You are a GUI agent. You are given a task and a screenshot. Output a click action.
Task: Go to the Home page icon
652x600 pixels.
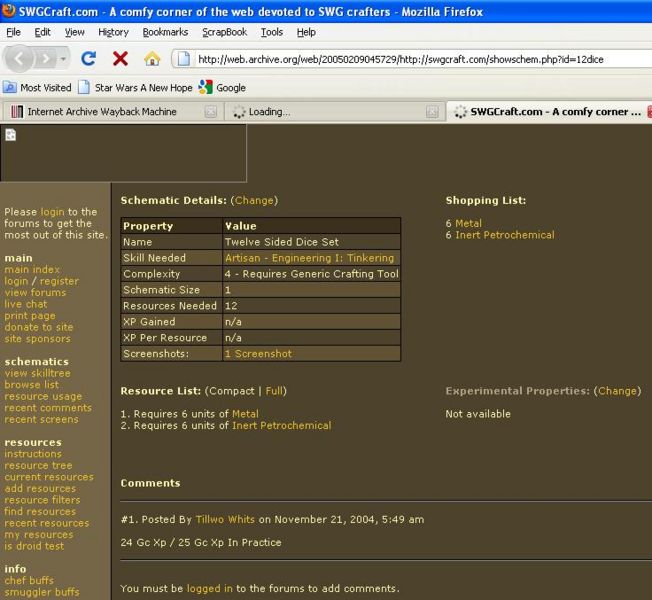(x=151, y=59)
